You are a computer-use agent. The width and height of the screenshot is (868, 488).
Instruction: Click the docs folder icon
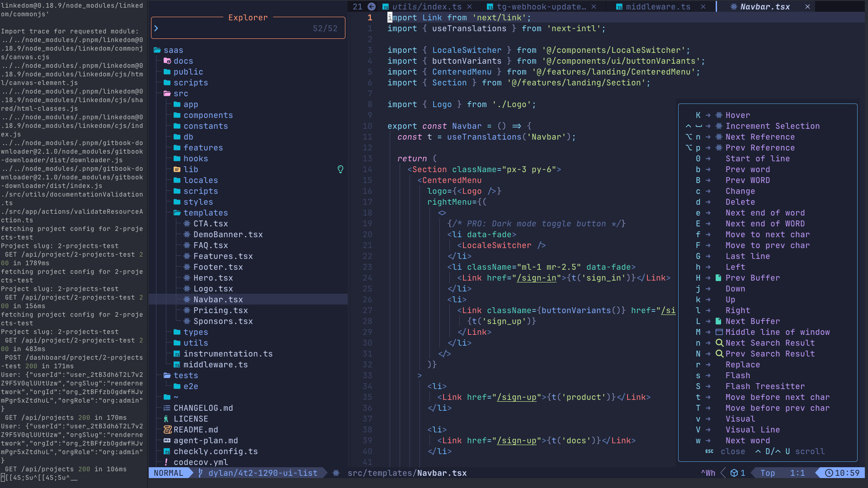(167, 61)
